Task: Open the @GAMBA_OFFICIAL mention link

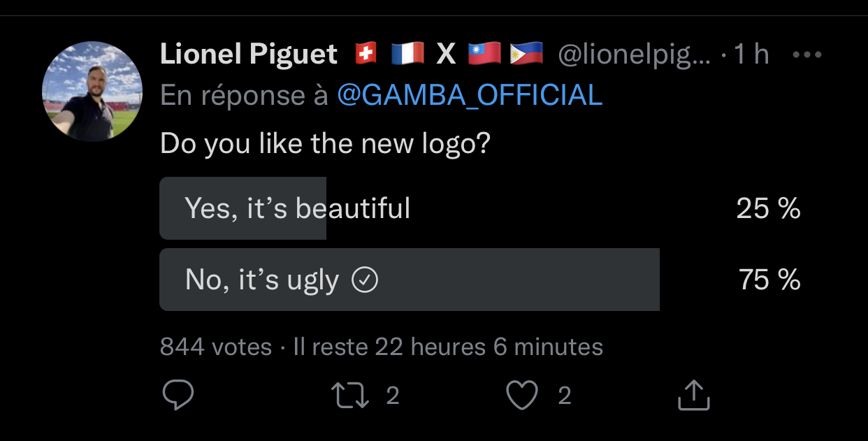Action: [469, 95]
